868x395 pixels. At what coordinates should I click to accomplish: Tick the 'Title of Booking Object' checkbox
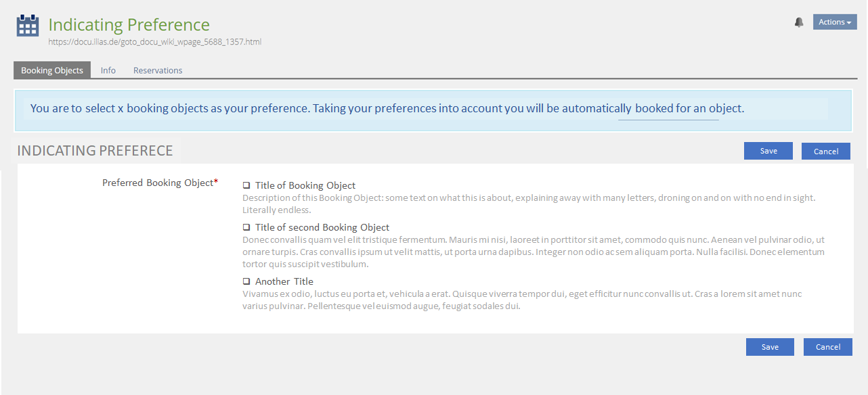point(246,185)
